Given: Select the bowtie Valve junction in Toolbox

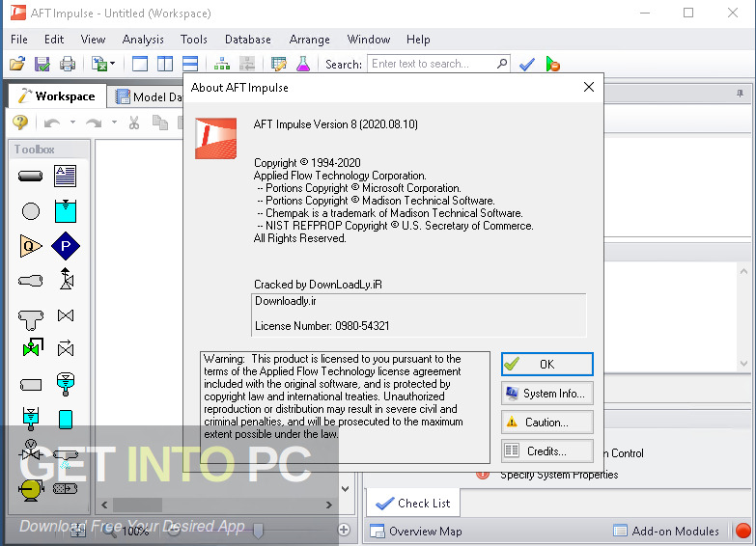Looking at the screenshot, I should 66,315.
